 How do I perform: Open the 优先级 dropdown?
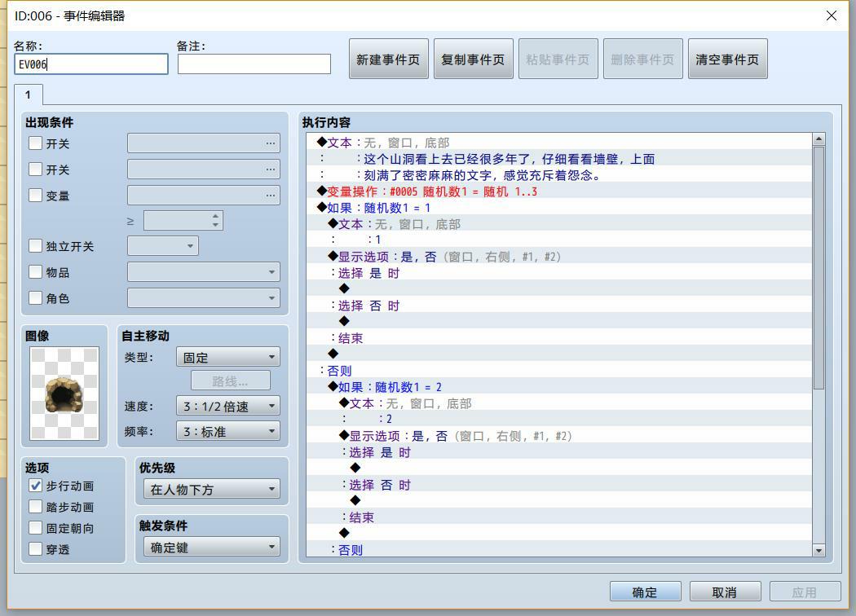point(212,489)
